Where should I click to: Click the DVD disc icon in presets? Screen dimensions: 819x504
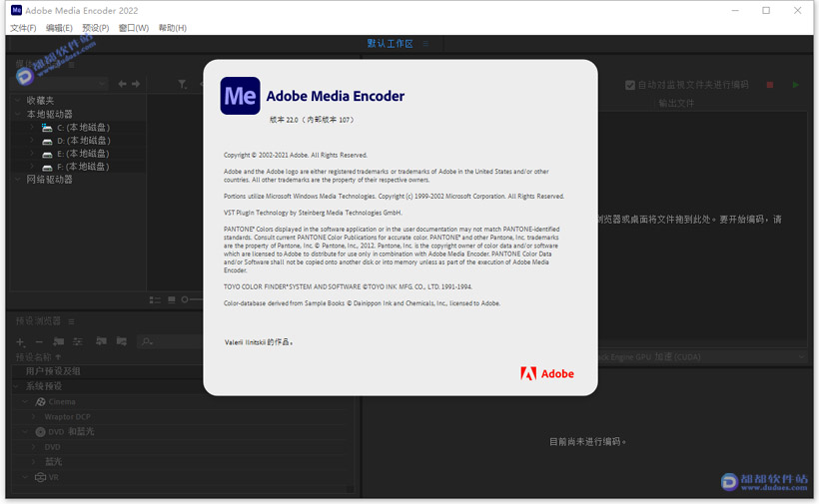click(40, 432)
